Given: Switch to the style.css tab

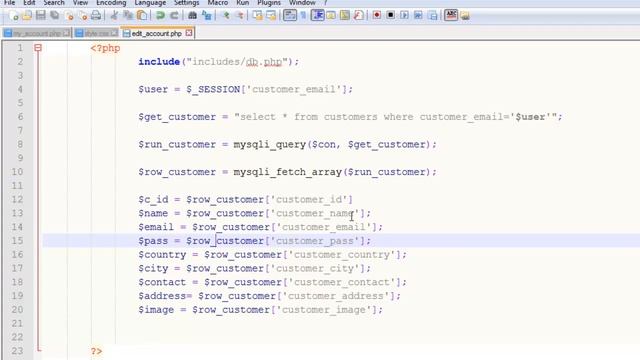Looking at the screenshot, I should [96, 33].
